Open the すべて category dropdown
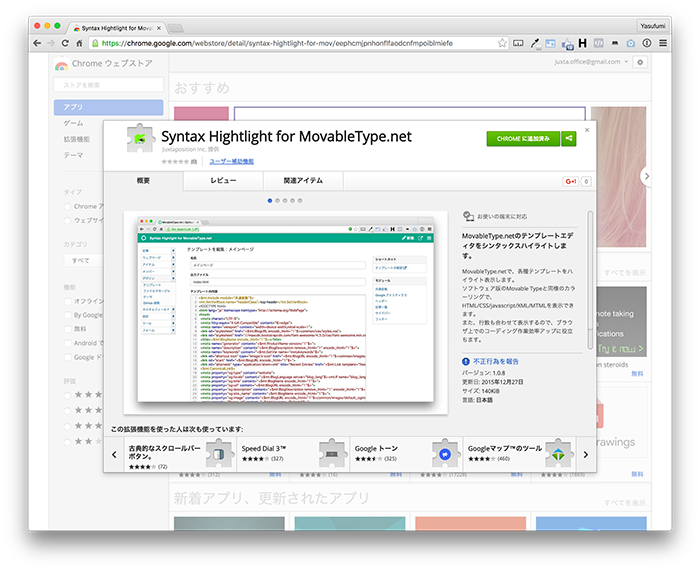 point(83,260)
